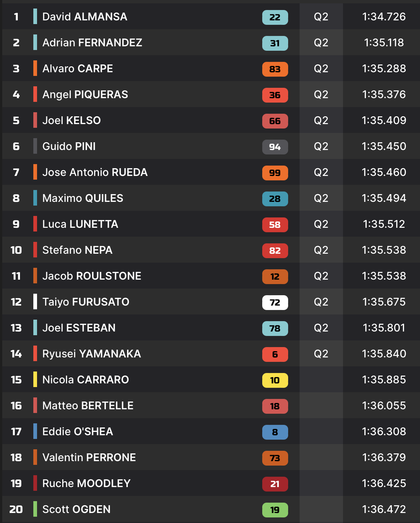The width and height of the screenshot is (420, 523).
Task: Click rider number badge 22
Action: [275, 17]
